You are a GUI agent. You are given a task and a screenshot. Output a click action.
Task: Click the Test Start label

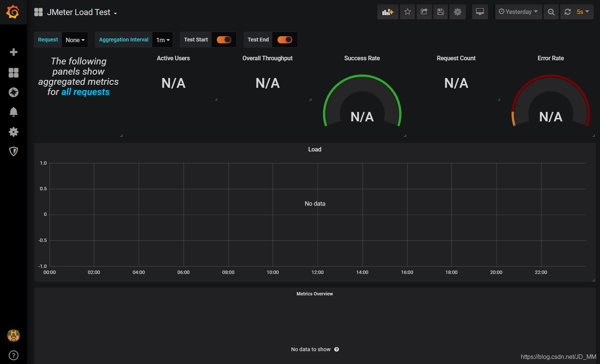click(x=196, y=40)
